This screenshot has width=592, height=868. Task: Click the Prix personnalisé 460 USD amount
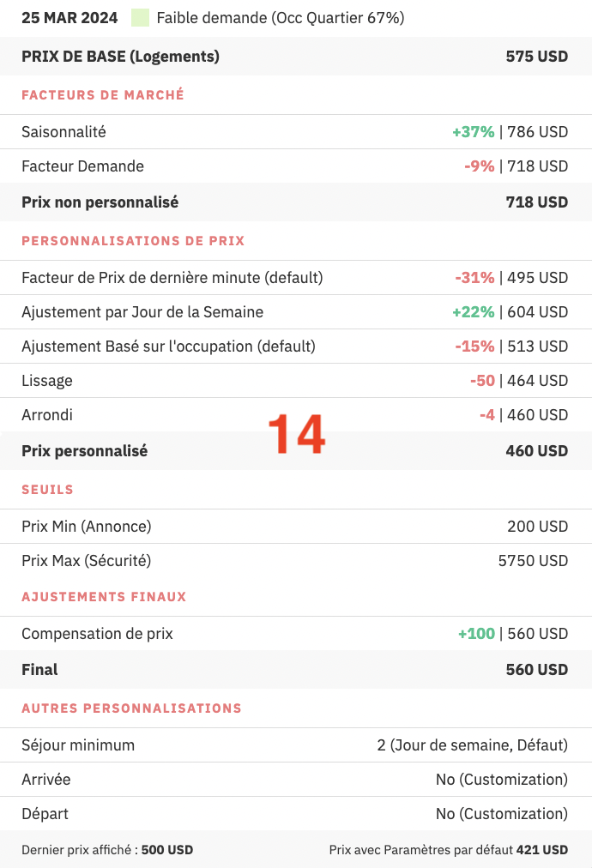(x=536, y=451)
